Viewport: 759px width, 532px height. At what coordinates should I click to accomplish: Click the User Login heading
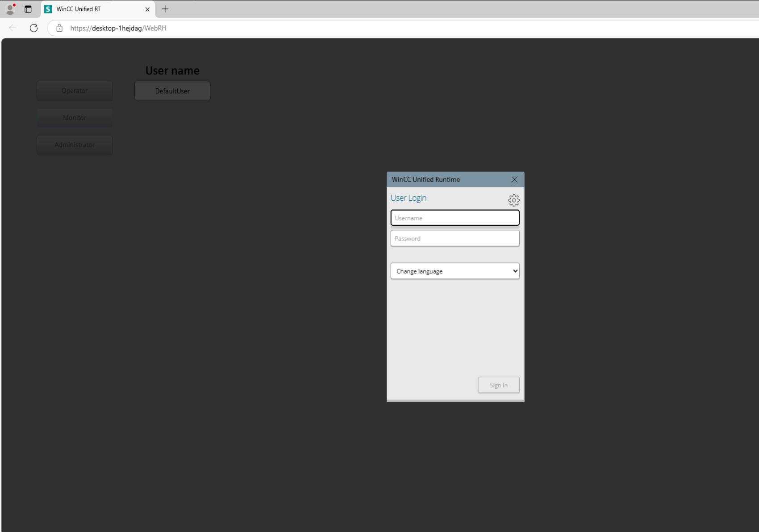pyautogui.click(x=409, y=198)
